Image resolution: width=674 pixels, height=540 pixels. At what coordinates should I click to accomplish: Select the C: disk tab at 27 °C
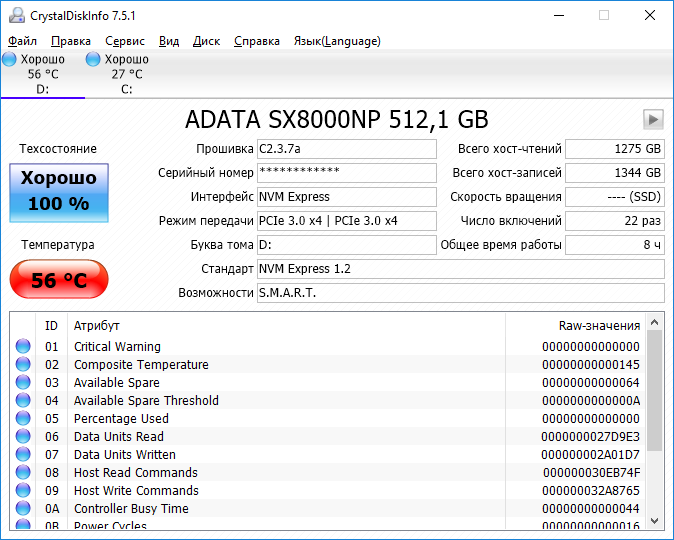point(127,74)
